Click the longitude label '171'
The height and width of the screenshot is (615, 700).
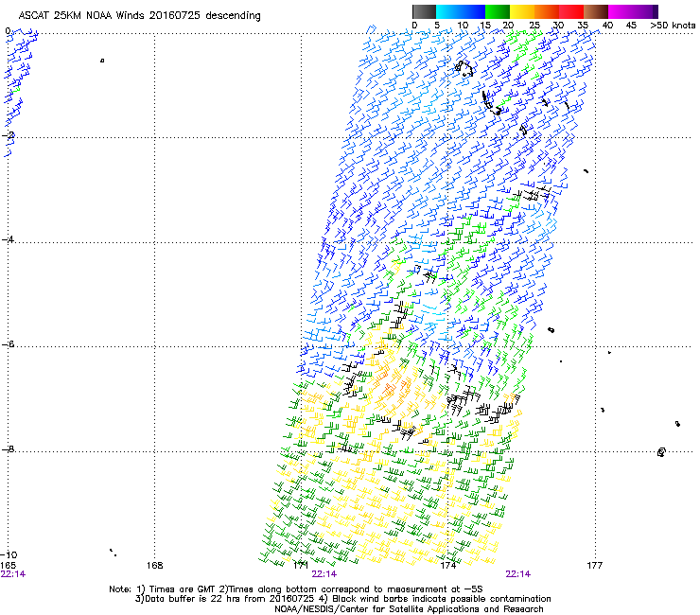pos(301,566)
